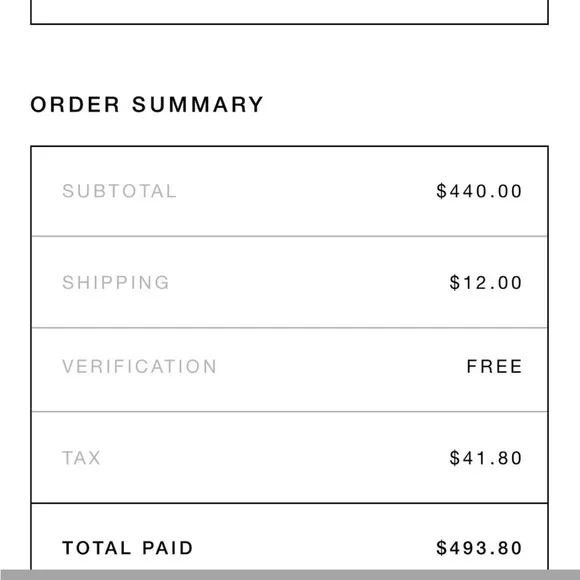
Task: Select the SHIPPING label
Action: [x=115, y=283]
